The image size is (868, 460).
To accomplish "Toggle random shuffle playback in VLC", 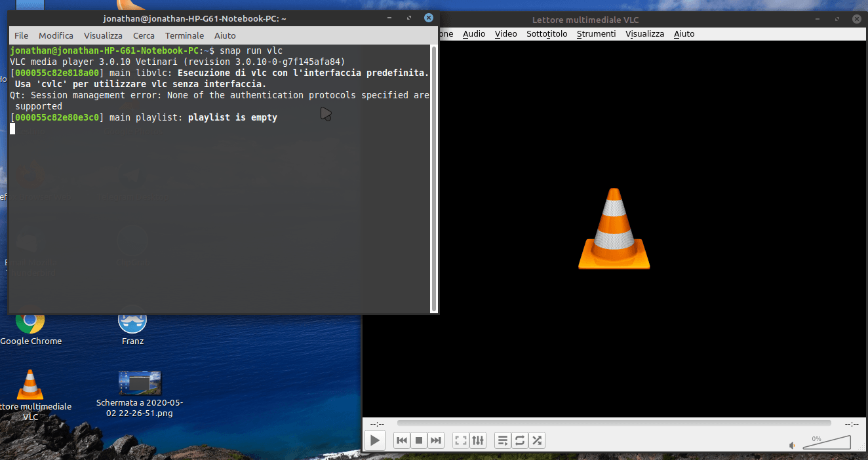I will tap(537, 440).
